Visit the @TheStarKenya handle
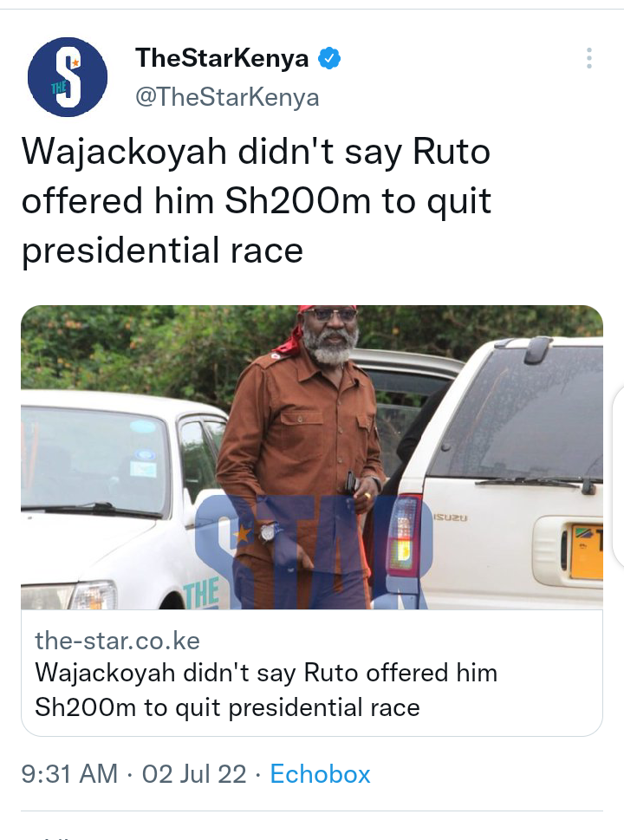The width and height of the screenshot is (624, 840). (x=227, y=97)
